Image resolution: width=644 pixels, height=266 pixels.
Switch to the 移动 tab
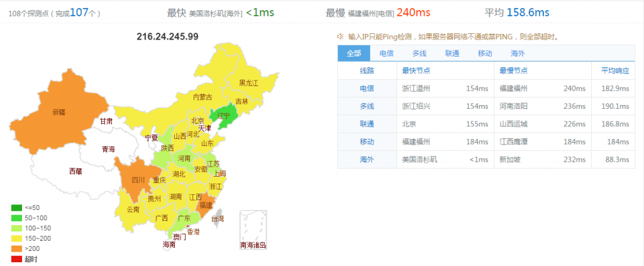point(485,53)
